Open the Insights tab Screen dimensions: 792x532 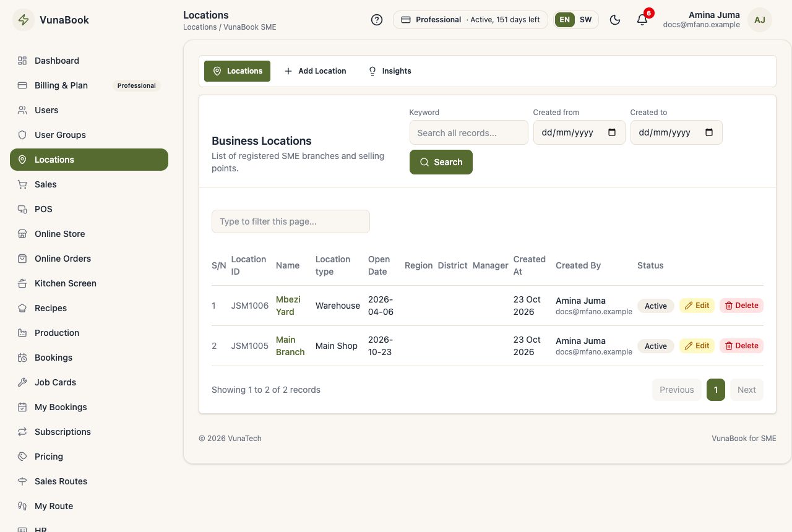tap(390, 71)
